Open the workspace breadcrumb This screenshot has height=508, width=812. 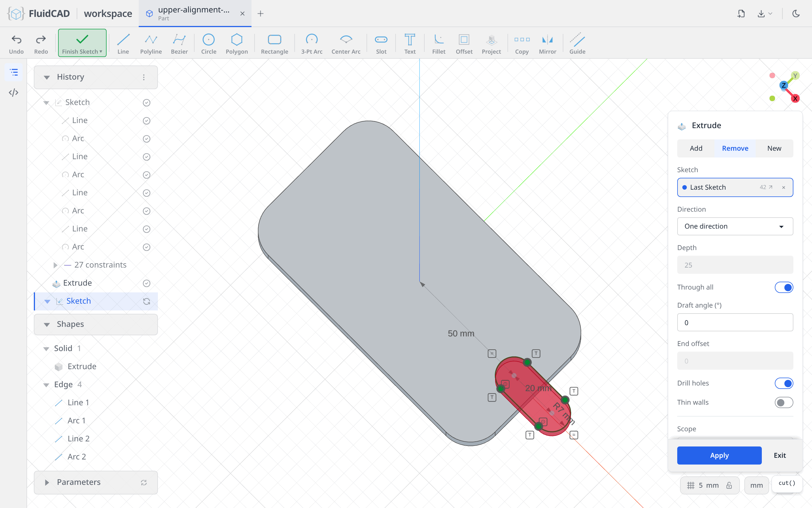click(x=108, y=14)
